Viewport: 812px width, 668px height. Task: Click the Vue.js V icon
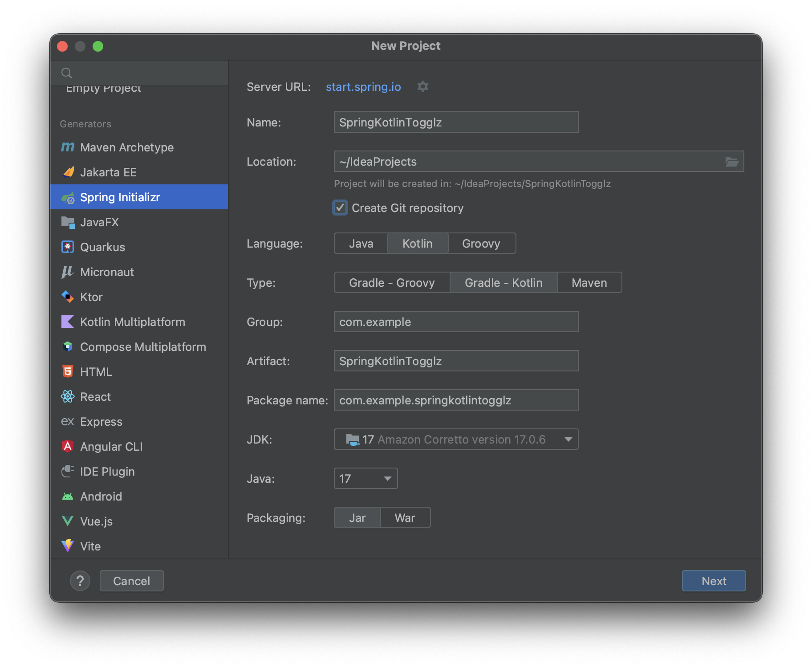click(x=68, y=521)
